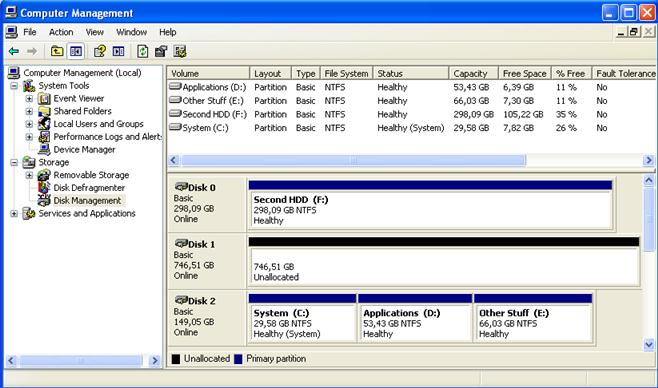Open the View menu
The image size is (658, 388).
click(94, 32)
